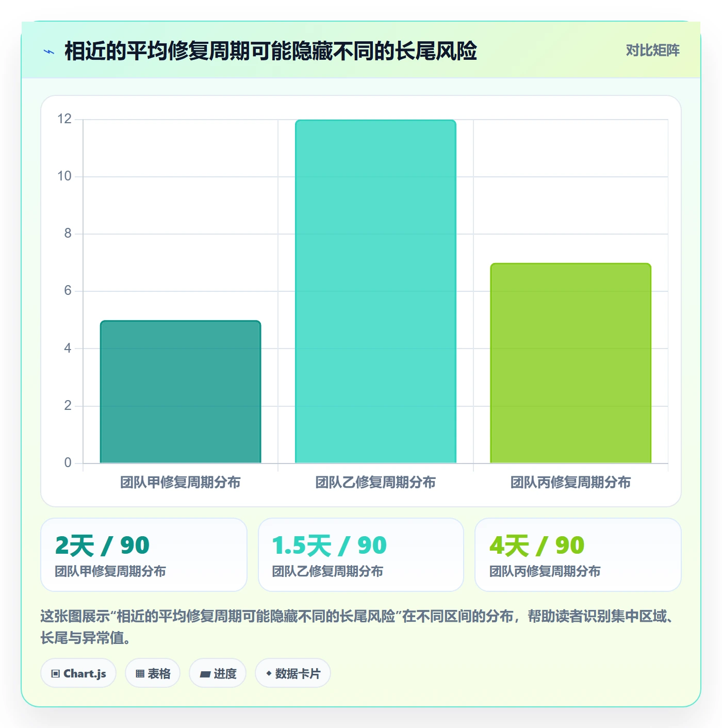Click the green 团队丙 bar
Viewport: 722px width, 728px height.
coord(570,363)
